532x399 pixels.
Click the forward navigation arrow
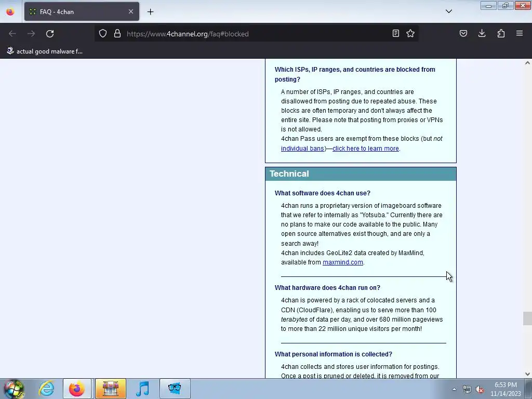(31, 34)
